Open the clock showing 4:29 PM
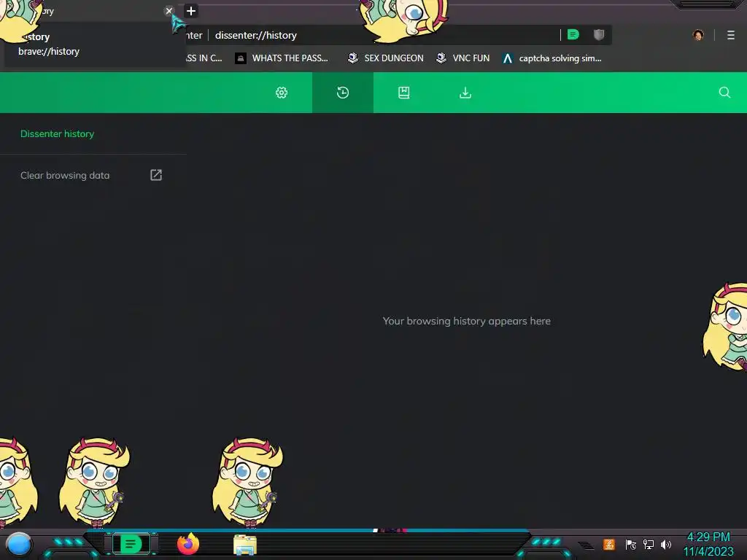 (x=708, y=544)
